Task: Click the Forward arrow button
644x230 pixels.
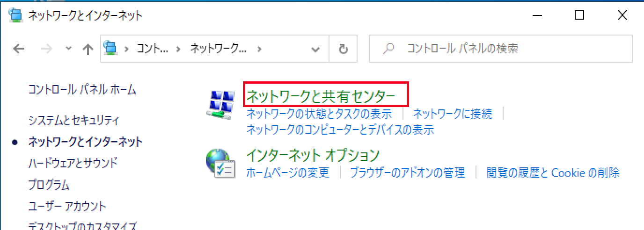Action: coord(47,49)
